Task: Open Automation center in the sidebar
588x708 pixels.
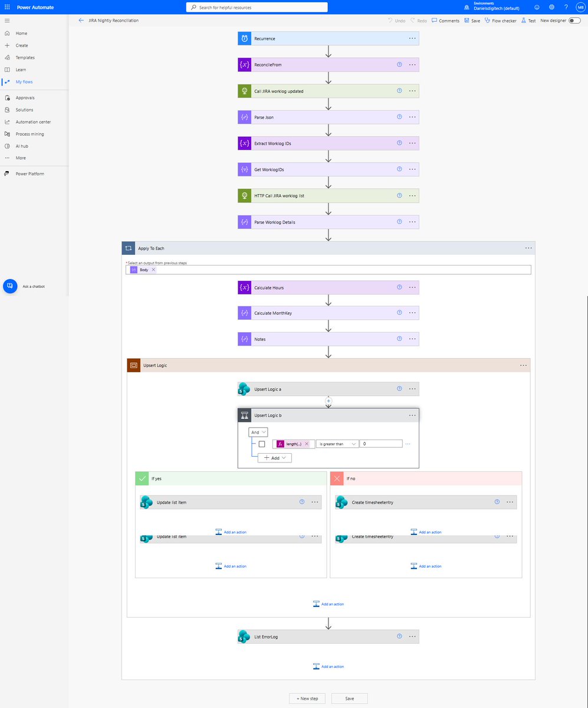Action: click(34, 122)
